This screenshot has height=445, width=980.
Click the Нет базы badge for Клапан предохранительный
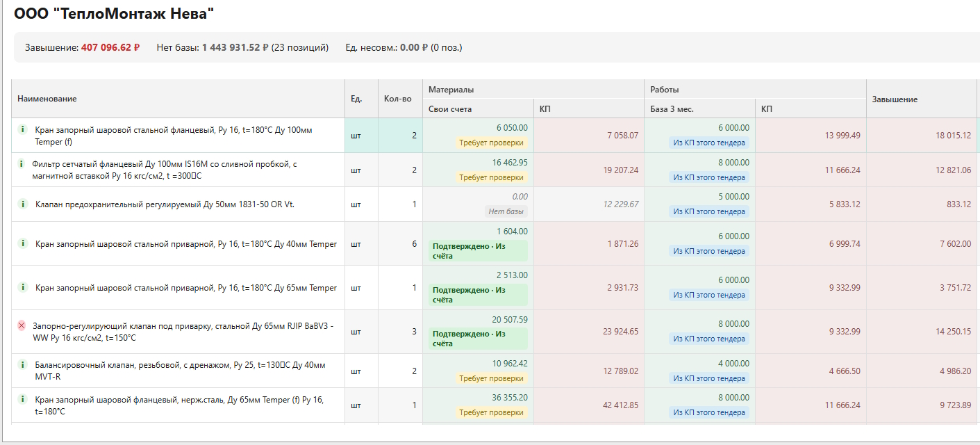pyautogui.click(x=506, y=211)
